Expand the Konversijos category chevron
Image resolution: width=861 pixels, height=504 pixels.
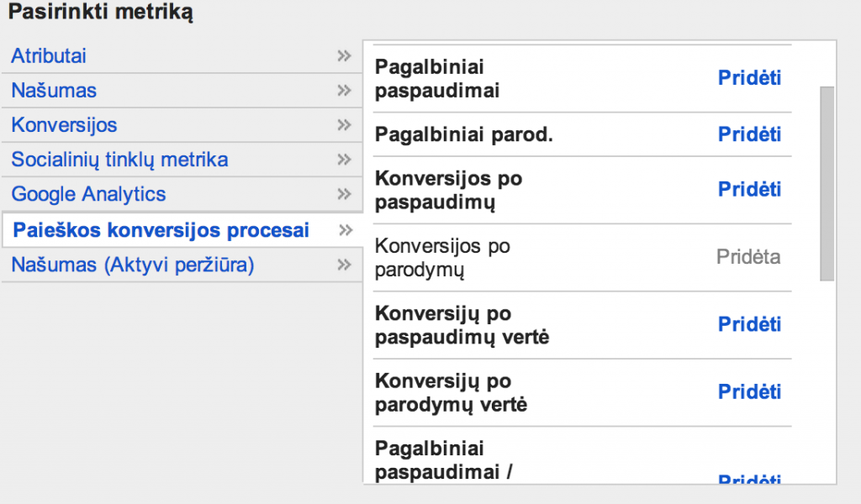344,124
